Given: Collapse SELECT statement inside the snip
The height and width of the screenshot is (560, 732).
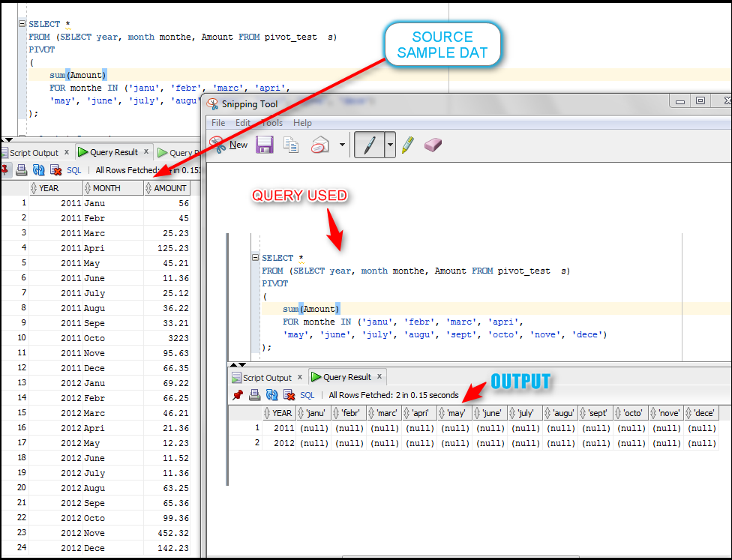Looking at the screenshot, I should point(255,257).
